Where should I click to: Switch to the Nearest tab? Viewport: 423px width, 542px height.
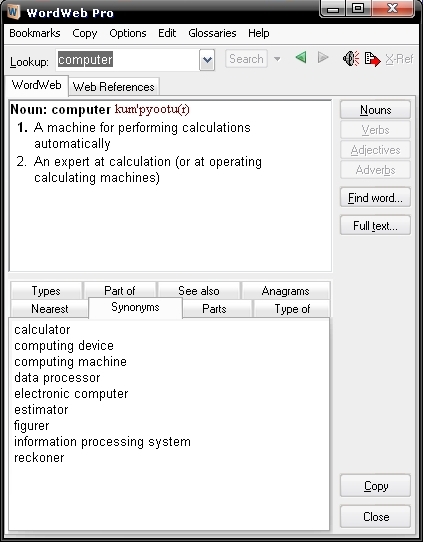click(x=49, y=309)
